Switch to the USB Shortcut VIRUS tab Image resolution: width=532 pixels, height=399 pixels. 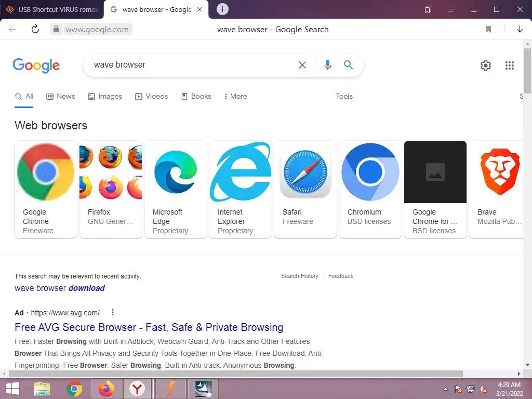[x=52, y=9]
